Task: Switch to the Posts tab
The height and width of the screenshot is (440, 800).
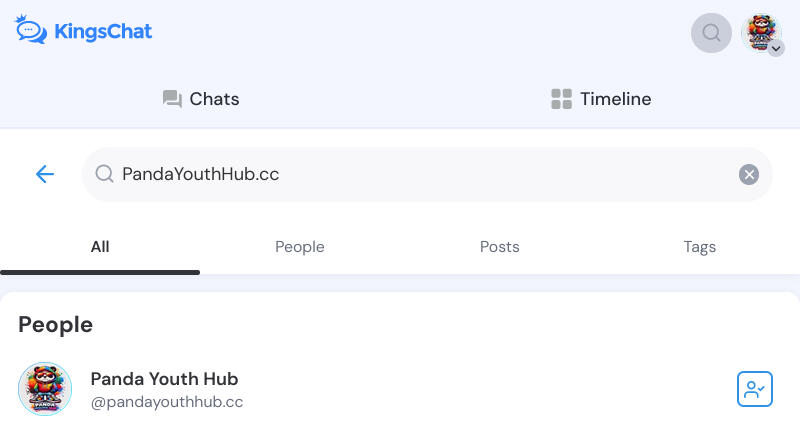Action: pos(499,247)
